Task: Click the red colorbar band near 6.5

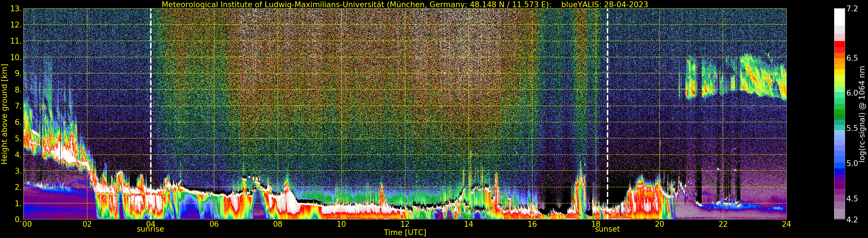Action: pyautogui.click(x=839, y=47)
